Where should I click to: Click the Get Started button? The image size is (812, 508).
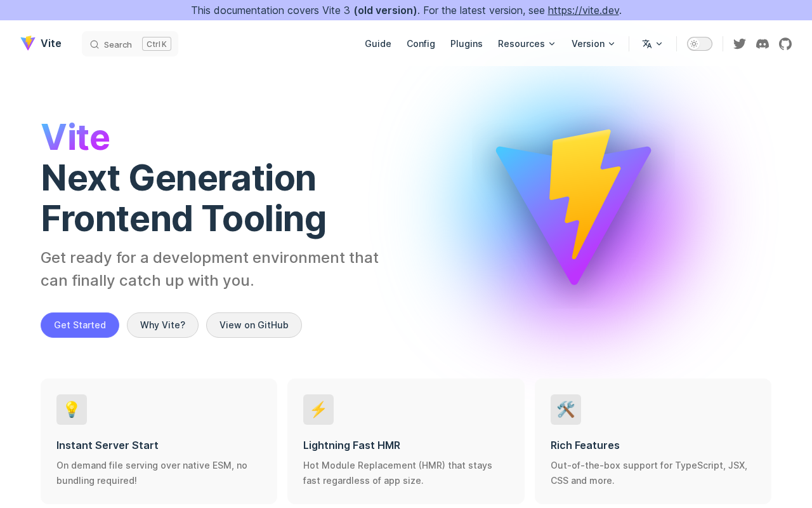(80, 325)
